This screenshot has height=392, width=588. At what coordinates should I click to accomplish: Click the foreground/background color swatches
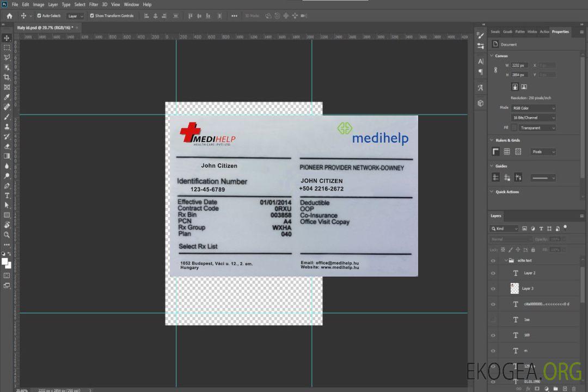(x=7, y=264)
